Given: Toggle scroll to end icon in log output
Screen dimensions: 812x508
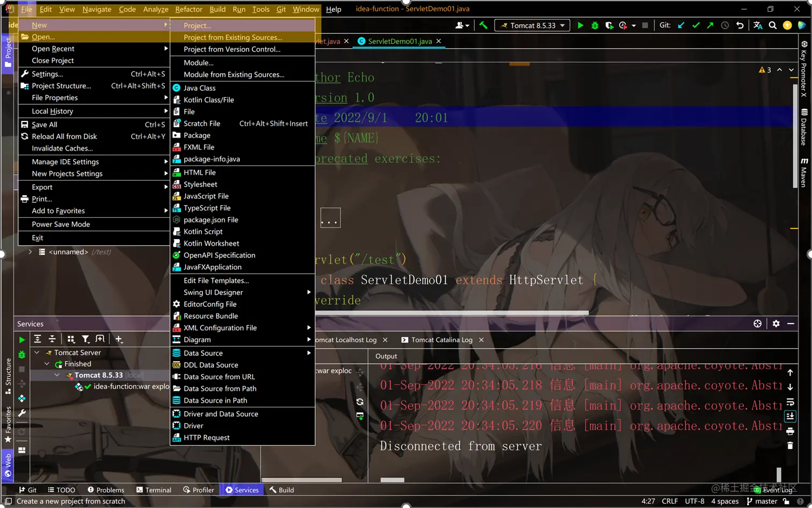Looking at the screenshot, I should tap(790, 417).
